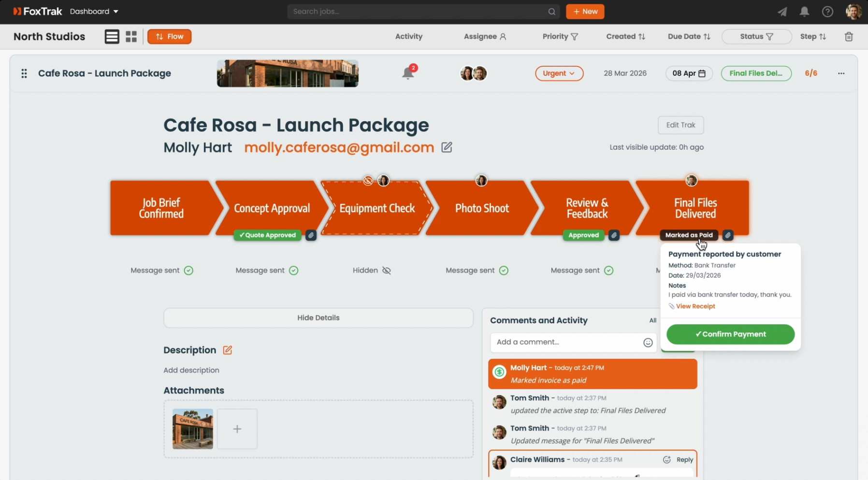The image size is (868, 480).
Task: Open the Urgent priority dropdown
Action: (559, 73)
